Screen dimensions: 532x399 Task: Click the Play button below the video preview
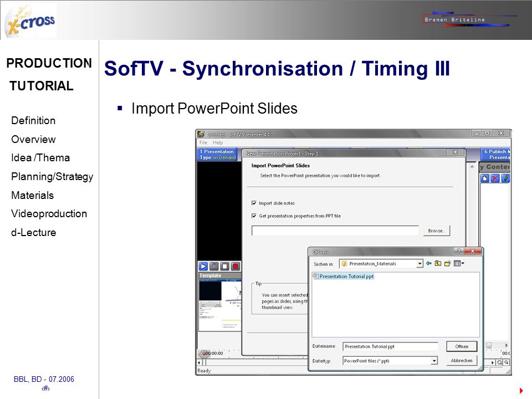coord(203,267)
